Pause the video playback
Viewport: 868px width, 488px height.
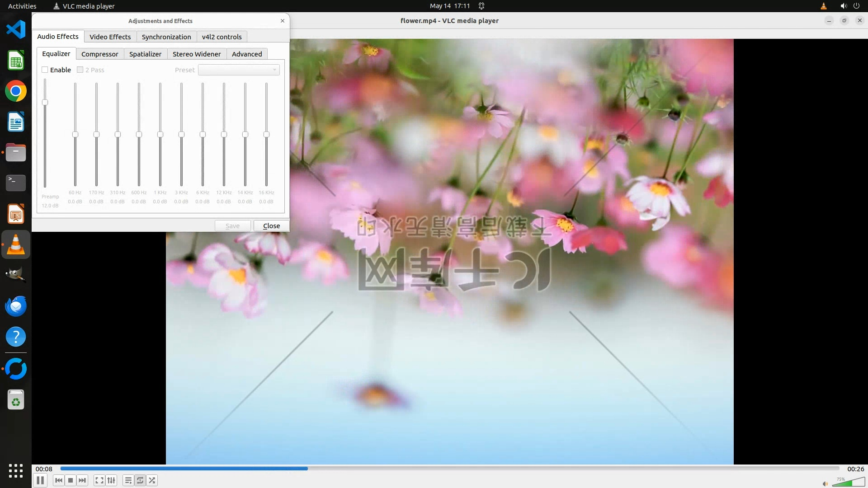pyautogui.click(x=40, y=480)
